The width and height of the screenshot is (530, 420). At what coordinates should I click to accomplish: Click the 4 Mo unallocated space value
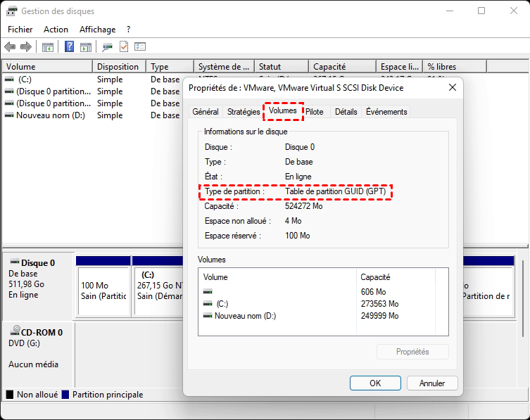pos(293,221)
